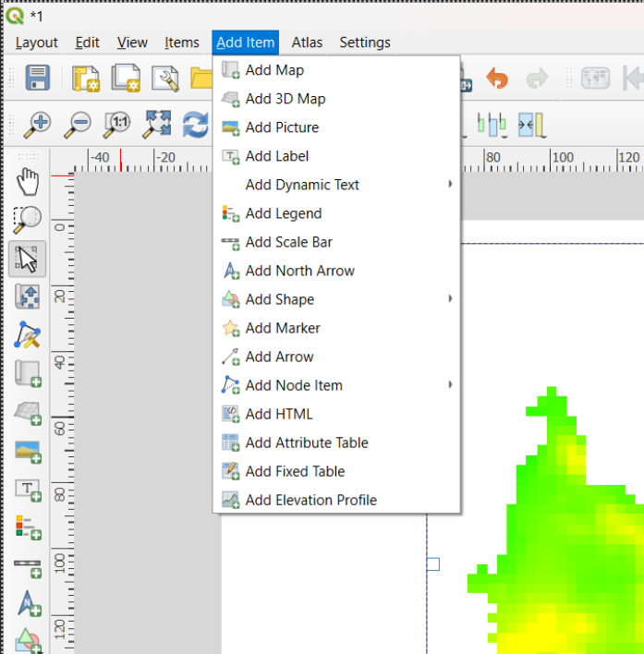This screenshot has width=644, height=654.
Task: Select the Pan Layout hand tool
Action: (x=28, y=181)
